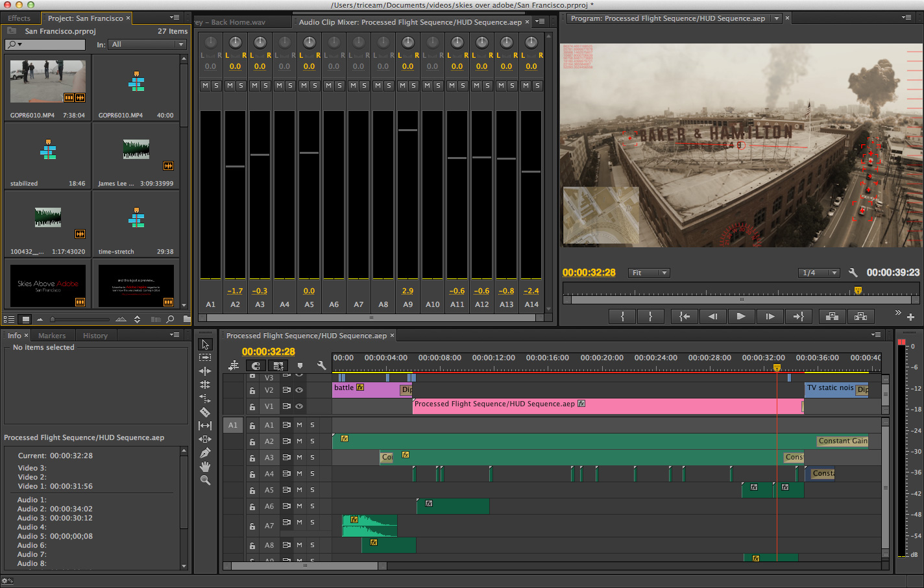This screenshot has width=924, height=588.
Task: Open the 1/4 playback resolution dropdown
Action: (x=819, y=273)
